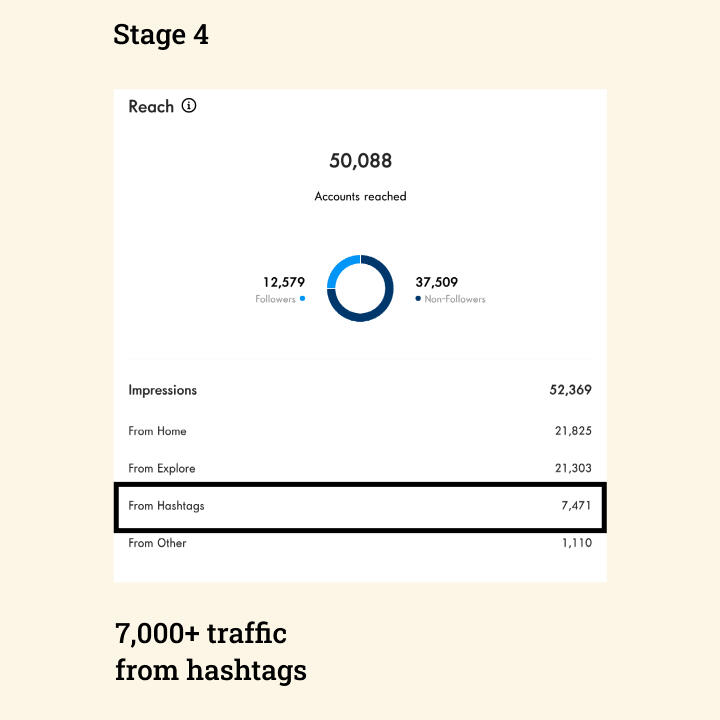This screenshot has height=720, width=720.
Task: Click the 1,110 Other impressions value
Action: click(x=576, y=543)
